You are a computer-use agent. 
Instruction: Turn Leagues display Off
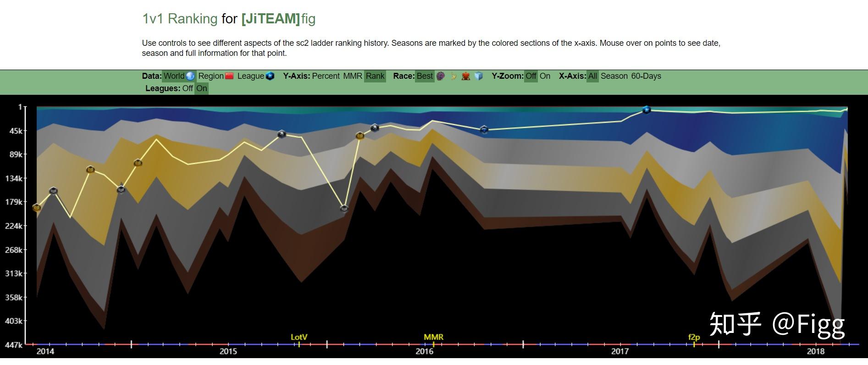click(188, 88)
